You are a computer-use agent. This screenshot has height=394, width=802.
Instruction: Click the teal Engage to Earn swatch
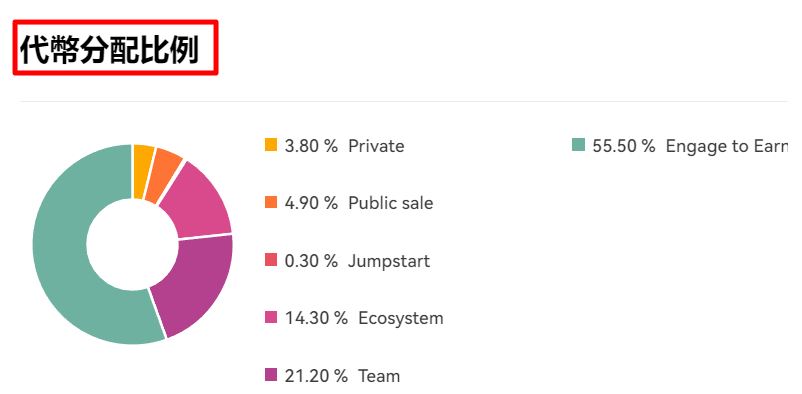click(x=578, y=145)
